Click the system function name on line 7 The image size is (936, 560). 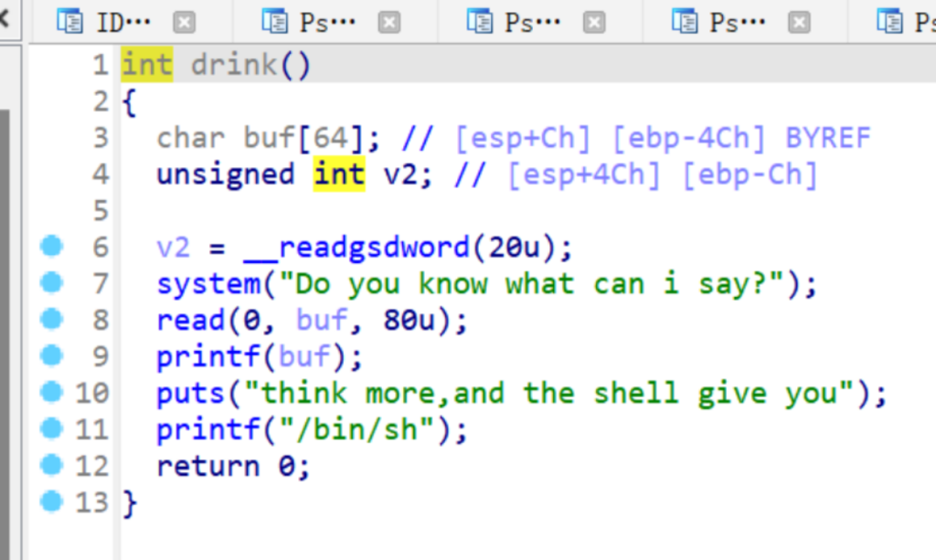pos(207,284)
